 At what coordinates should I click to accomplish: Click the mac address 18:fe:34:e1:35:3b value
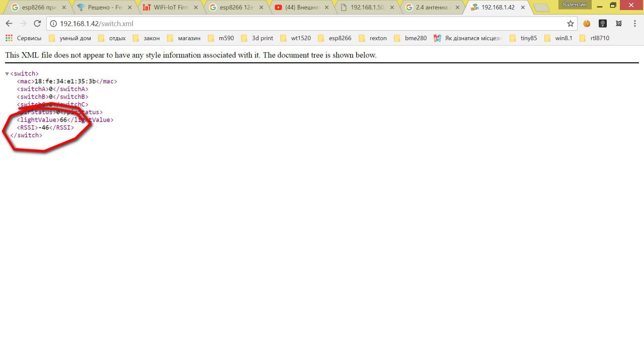tap(65, 81)
